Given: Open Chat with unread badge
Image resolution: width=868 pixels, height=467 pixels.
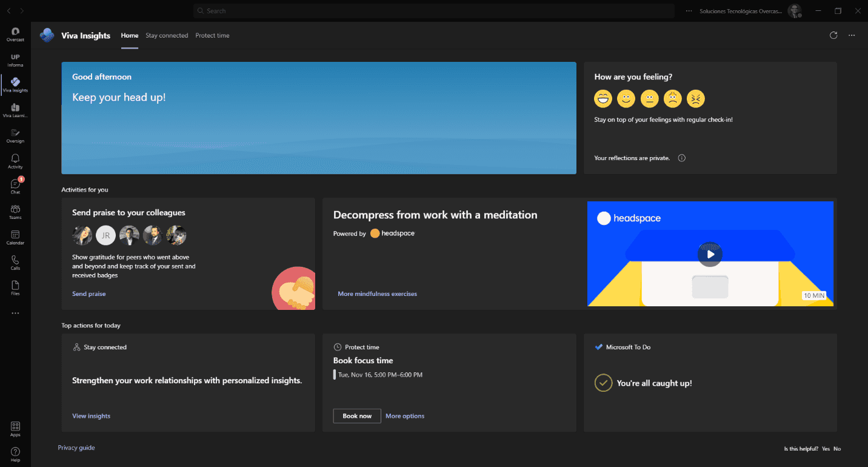Looking at the screenshot, I should point(15,187).
